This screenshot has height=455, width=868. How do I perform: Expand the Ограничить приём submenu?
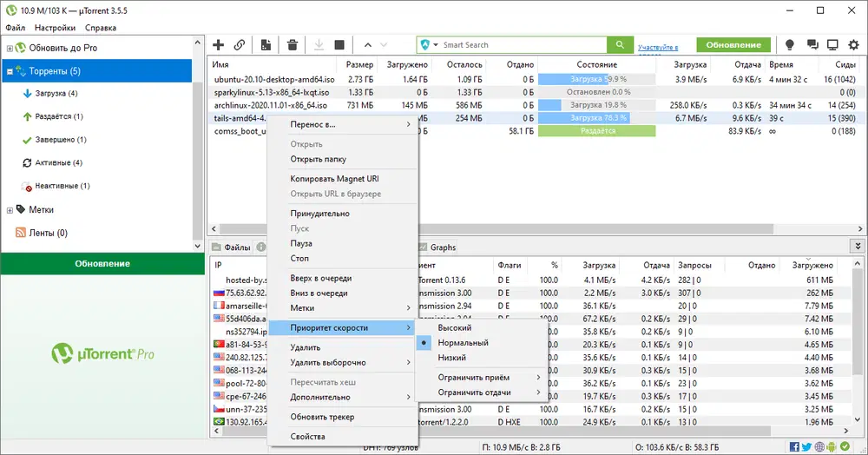pos(481,378)
